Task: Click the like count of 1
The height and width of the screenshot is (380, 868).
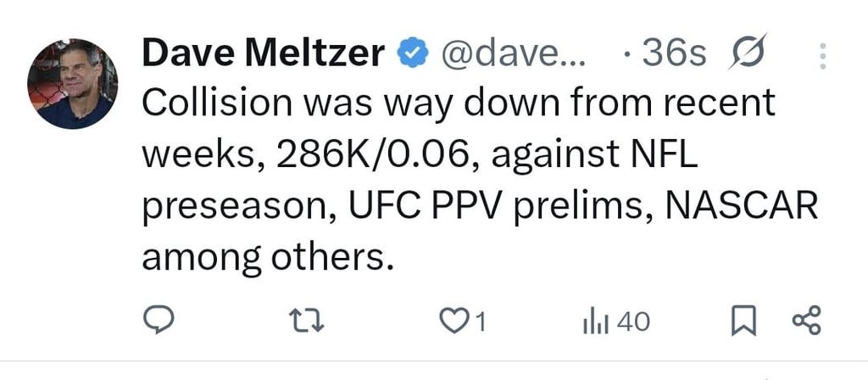Action: click(x=481, y=321)
